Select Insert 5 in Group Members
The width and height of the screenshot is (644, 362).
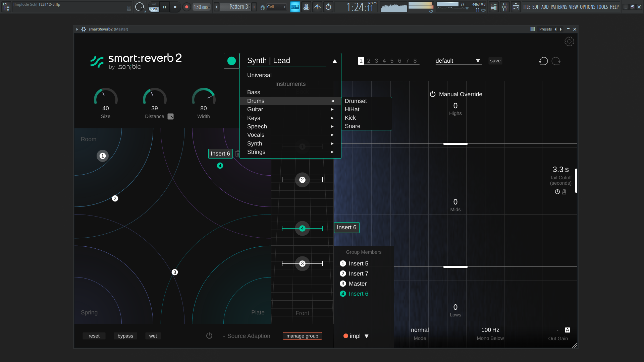tap(354, 263)
